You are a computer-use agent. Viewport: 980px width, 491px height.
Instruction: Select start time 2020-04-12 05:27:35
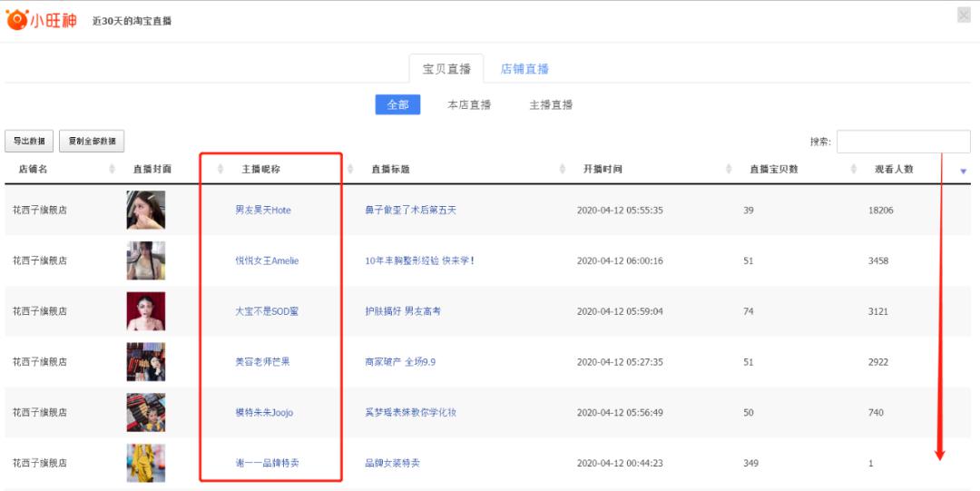pos(620,362)
